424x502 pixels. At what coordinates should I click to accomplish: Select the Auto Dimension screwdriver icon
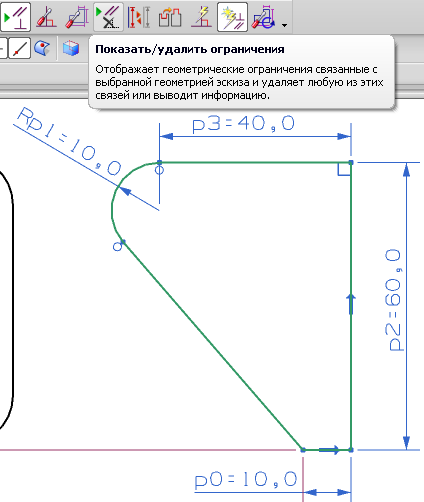point(77,17)
